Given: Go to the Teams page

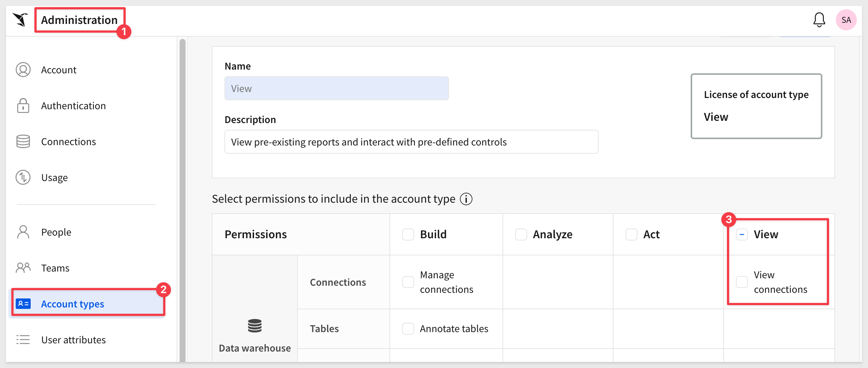Looking at the screenshot, I should coord(55,268).
